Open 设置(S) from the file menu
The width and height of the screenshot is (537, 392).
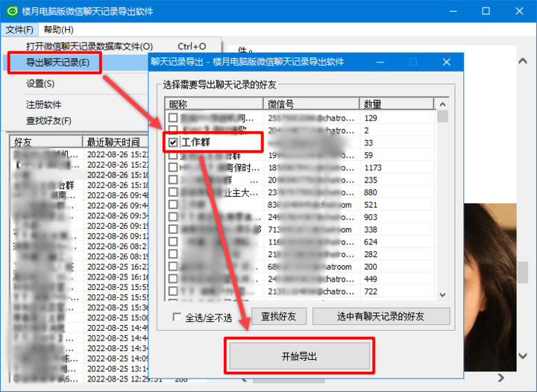pos(40,83)
